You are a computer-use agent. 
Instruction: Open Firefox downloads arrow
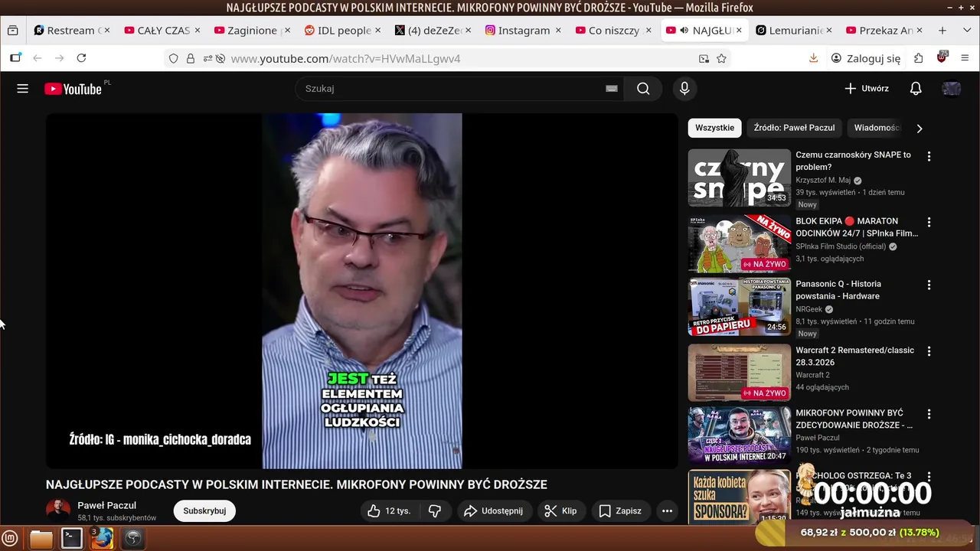point(813,58)
